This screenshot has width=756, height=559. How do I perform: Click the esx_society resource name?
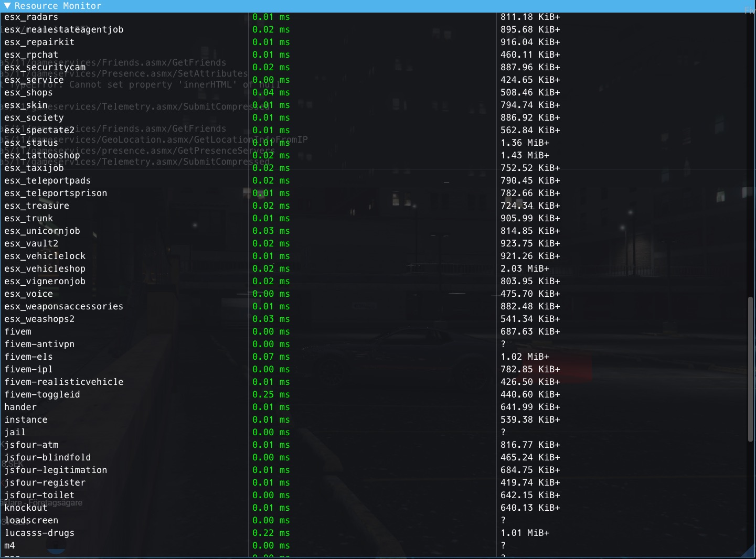(34, 118)
